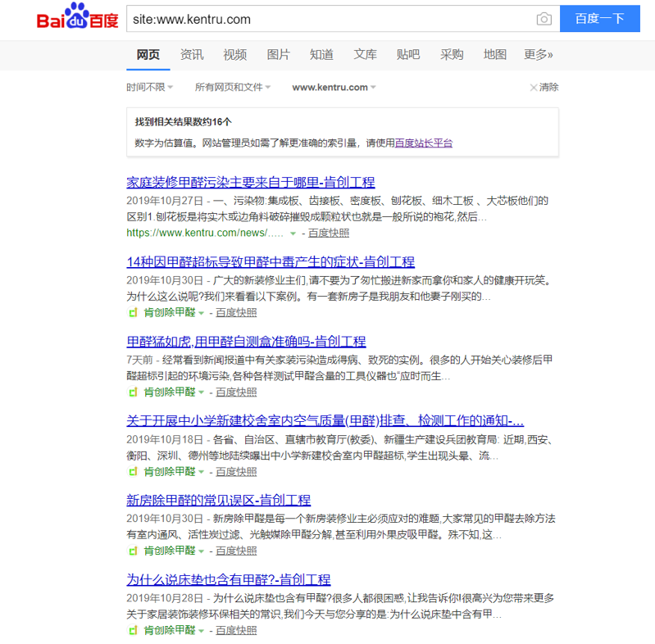Switch to the 视频 tab

pos(234,55)
